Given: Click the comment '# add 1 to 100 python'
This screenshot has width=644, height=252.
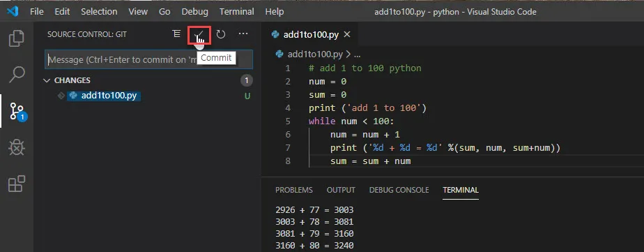Looking at the screenshot, I should 365,68.
